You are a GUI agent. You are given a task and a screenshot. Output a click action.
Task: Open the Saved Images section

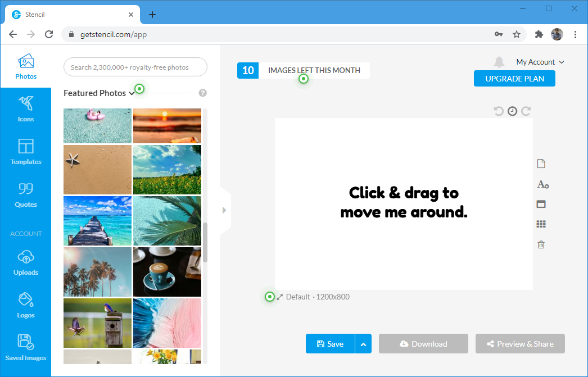coord(26,348)
